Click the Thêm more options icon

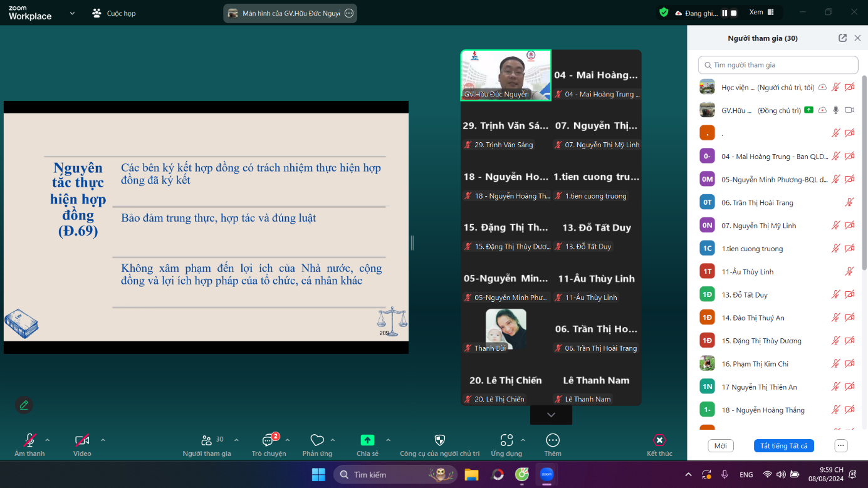pos(552,440)
